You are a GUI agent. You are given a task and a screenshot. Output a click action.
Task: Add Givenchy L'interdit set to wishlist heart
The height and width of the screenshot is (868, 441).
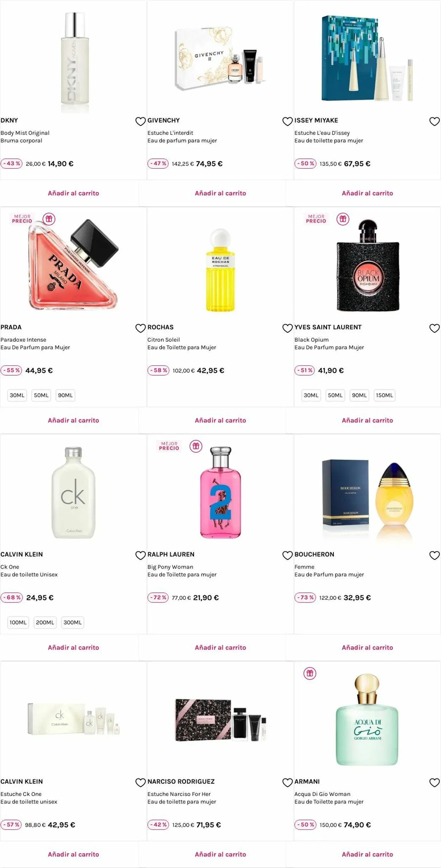(288, 121)
